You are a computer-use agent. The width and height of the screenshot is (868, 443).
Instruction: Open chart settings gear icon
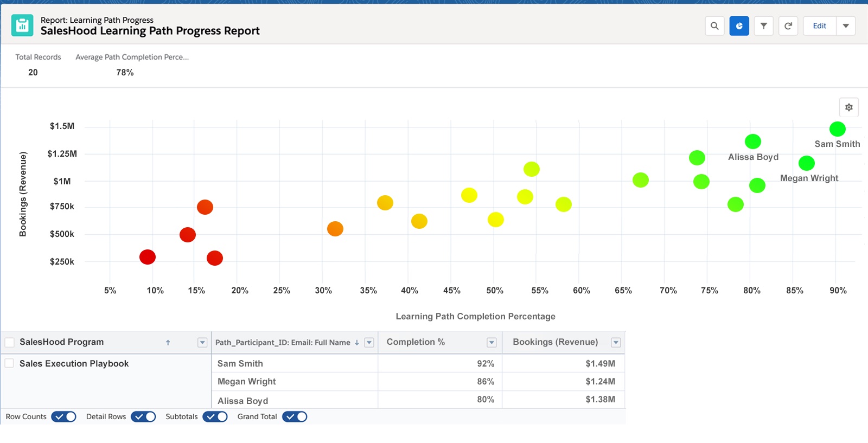[848, 107]
